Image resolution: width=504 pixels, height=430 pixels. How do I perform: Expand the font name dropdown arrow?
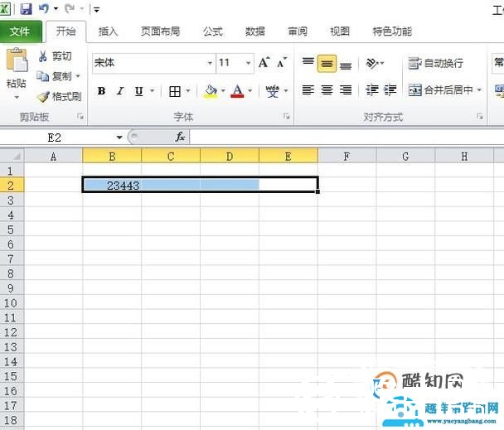click(x=210, y=63)
